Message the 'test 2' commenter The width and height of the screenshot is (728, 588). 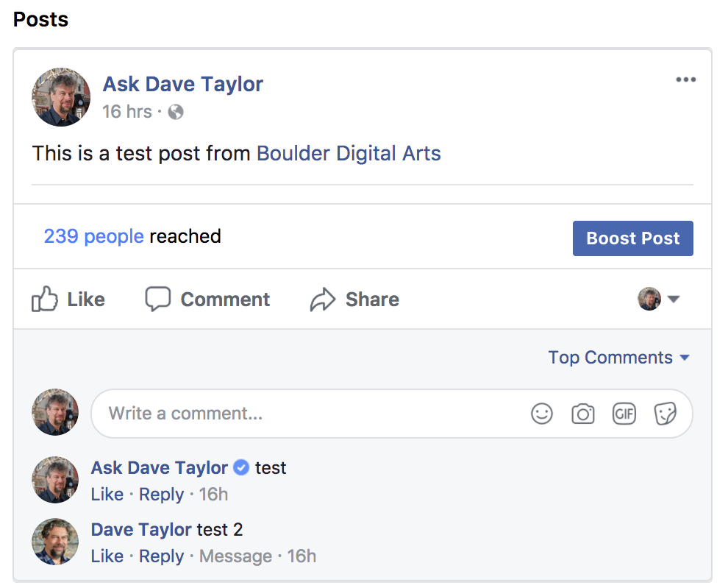pos(235,556)
